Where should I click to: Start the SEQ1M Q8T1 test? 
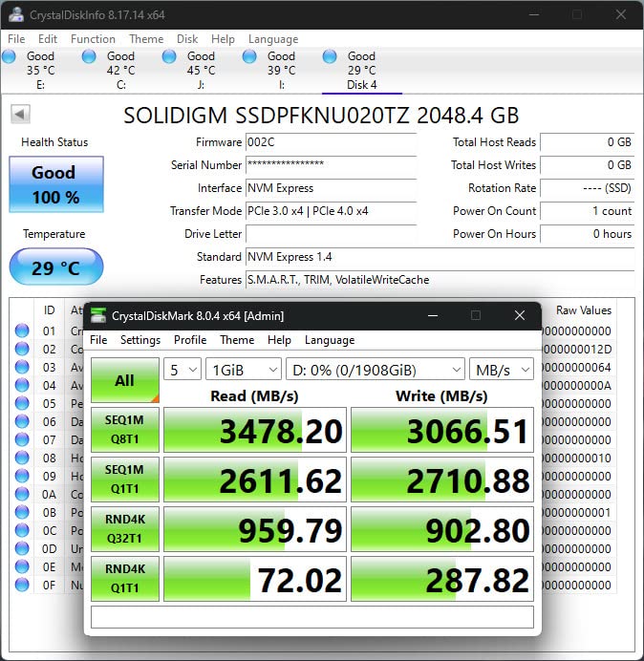point(125,430)
